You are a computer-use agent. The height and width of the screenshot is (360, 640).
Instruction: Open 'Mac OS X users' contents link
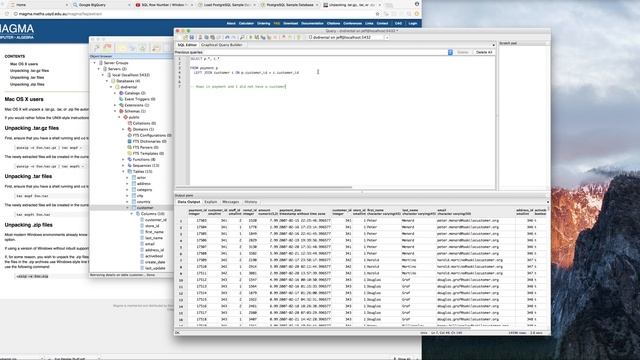(x=24, y=64)
